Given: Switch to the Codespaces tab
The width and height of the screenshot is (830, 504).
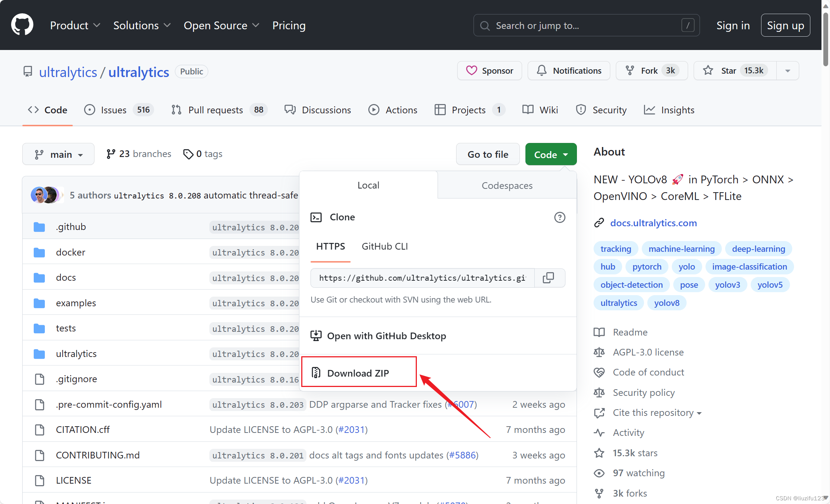Looking at the screenshot, I should click(507, 186).
